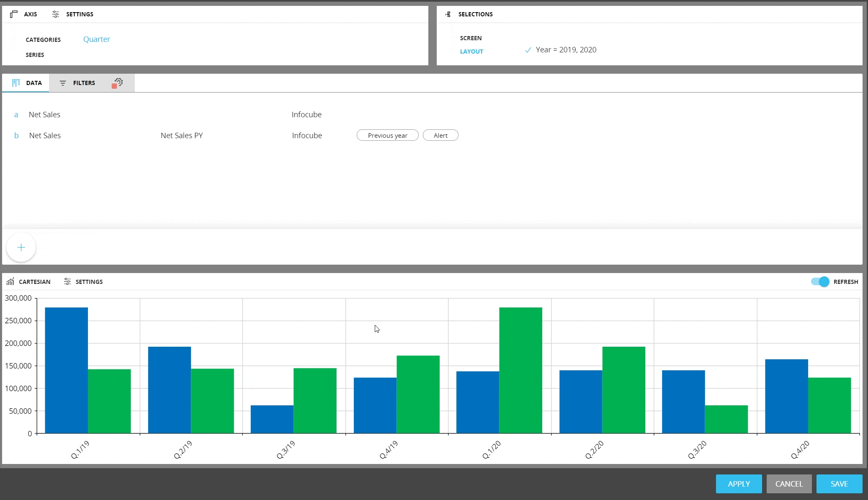Click the Filters funnel icon
This screenshot has height=500, width=868.
[63, 83]
